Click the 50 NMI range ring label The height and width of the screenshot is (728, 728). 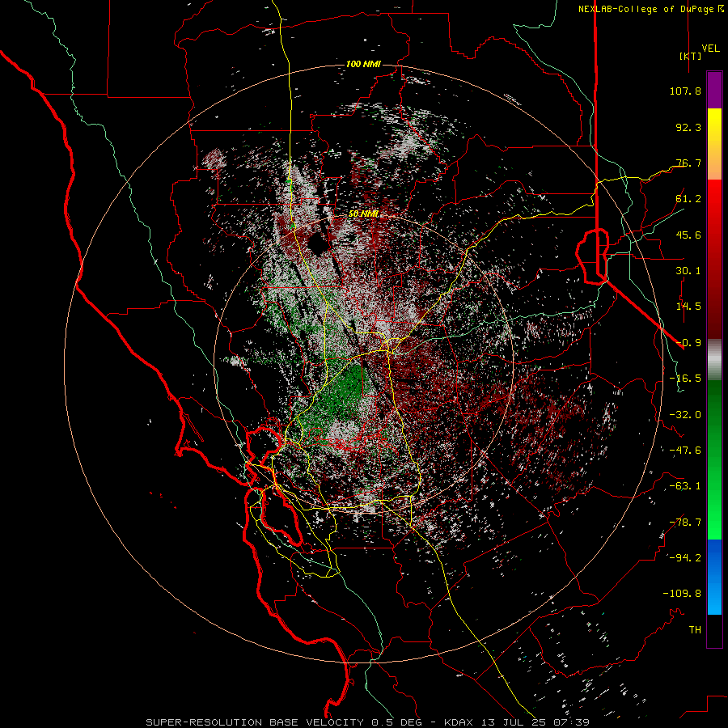363,214
